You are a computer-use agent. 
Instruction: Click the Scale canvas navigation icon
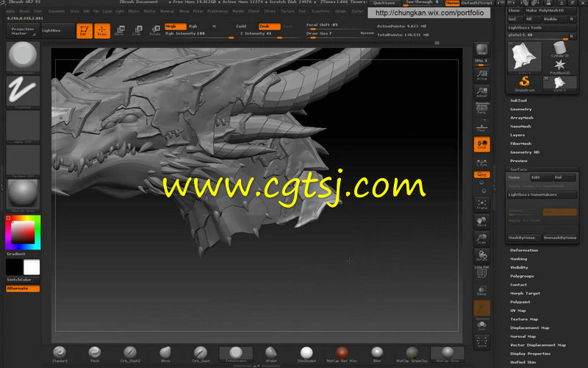(x=482, y=238)
